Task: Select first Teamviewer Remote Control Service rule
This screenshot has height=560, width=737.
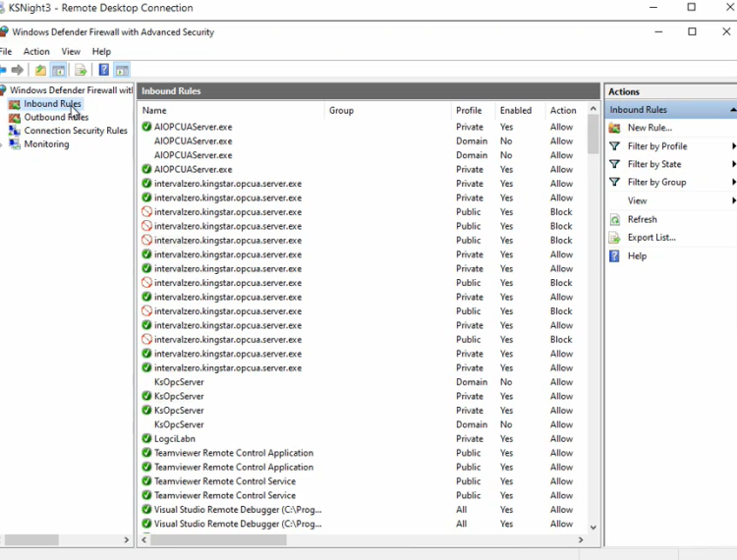Action: (364, 481)
